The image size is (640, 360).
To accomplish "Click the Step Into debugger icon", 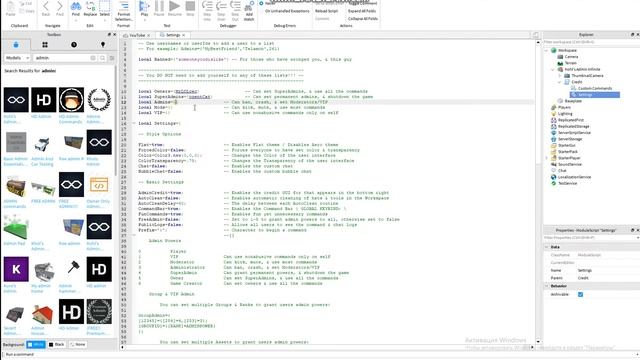I will 207,11.
